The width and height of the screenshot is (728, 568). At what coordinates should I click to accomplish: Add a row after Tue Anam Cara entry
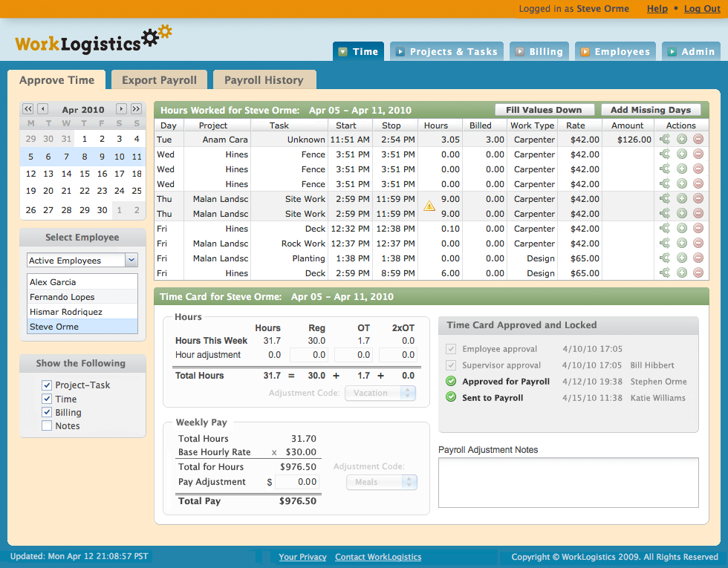click(x=682, y=139)
